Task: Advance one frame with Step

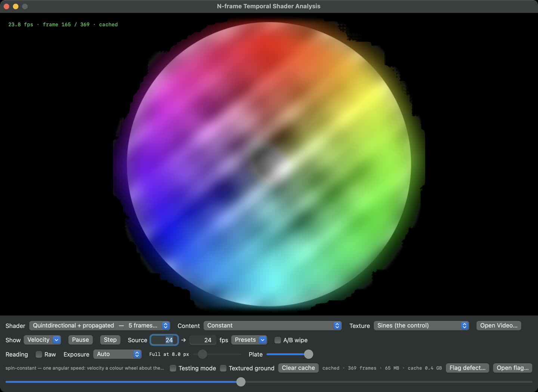Action: click(x=110, y=340)
